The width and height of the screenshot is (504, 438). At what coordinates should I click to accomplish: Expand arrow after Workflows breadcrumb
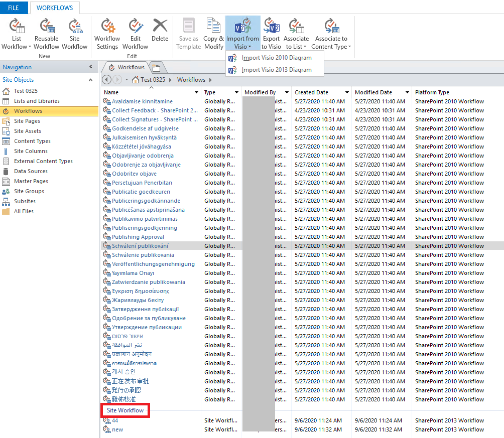pyautogui.click(x=210, y=80)
